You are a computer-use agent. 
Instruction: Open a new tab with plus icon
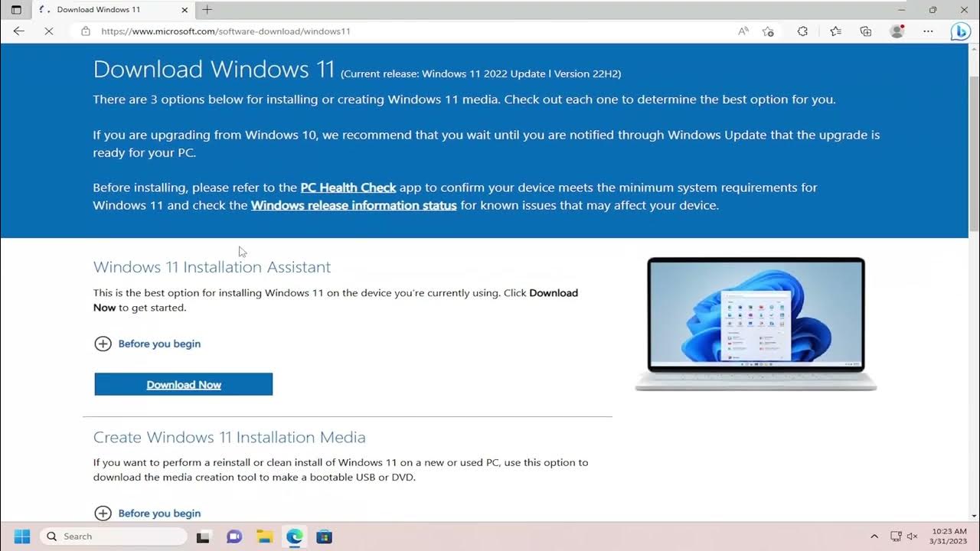pos(207,10)
